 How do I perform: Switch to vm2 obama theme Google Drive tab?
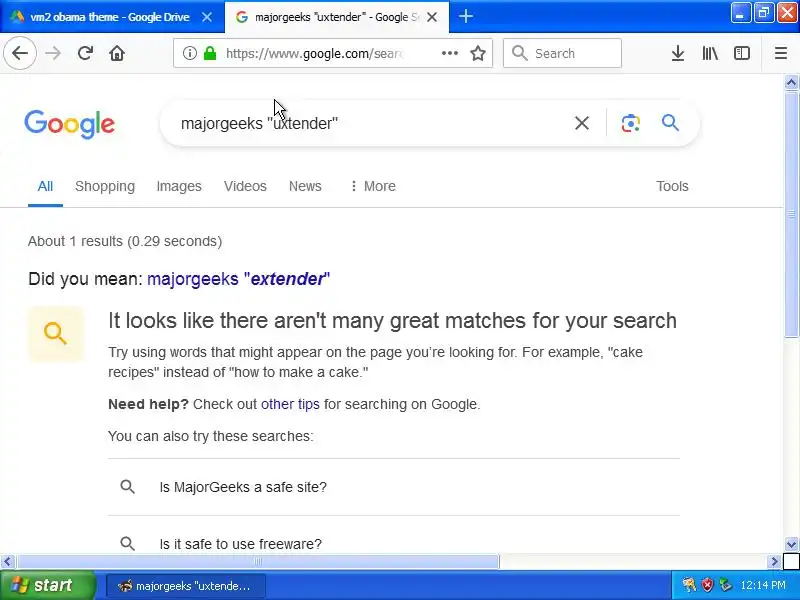click(x=112, y=17)
